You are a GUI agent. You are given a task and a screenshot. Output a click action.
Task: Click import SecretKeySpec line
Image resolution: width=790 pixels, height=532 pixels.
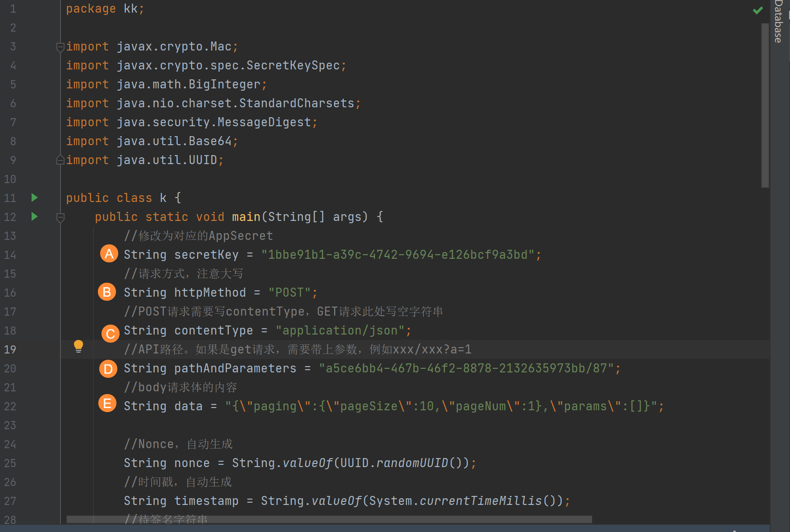206,65
